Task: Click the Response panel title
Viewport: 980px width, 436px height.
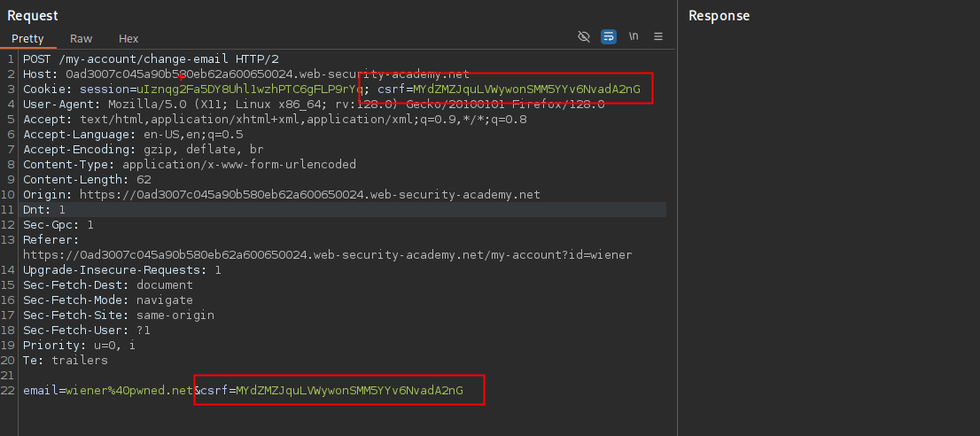Action: click(719, 16)
